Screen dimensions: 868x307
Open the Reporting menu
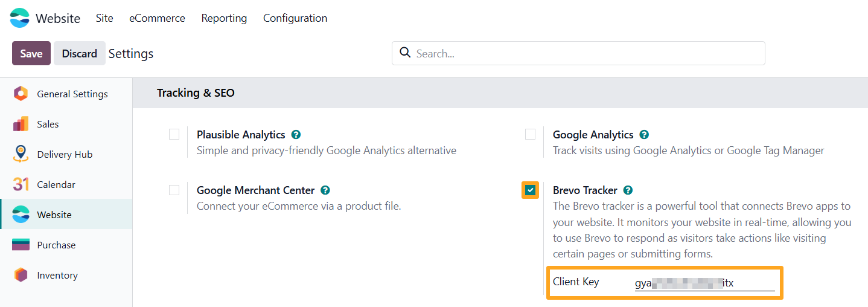click(x=224, y=18)
